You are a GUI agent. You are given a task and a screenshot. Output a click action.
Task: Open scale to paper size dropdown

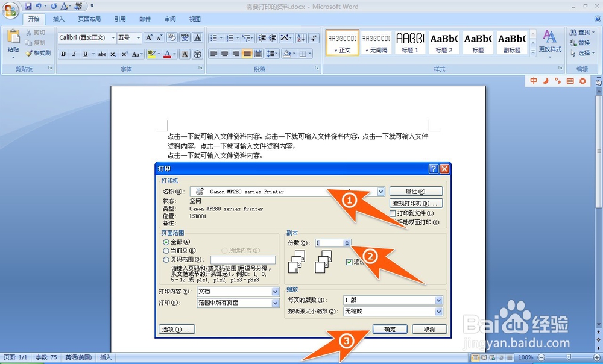pos(439,312)
